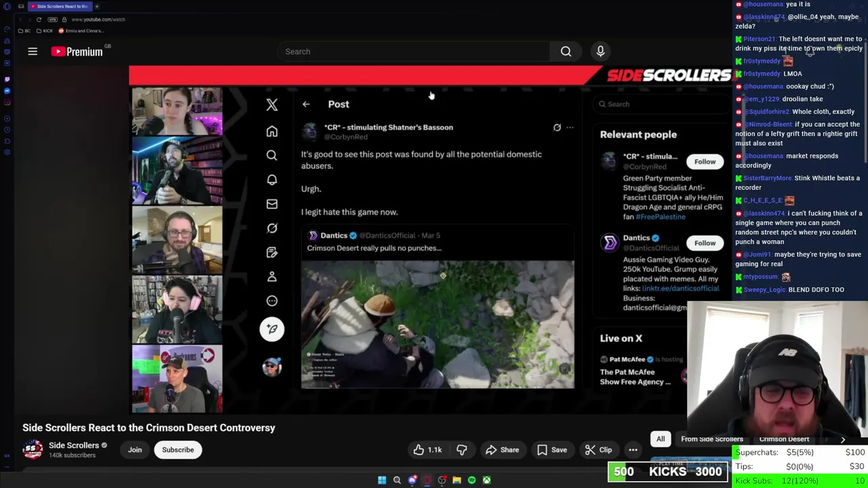This screenshot has height=488, width=868.
Task: Open Opera sidebar history clock icon
Action: coord(7,129)
